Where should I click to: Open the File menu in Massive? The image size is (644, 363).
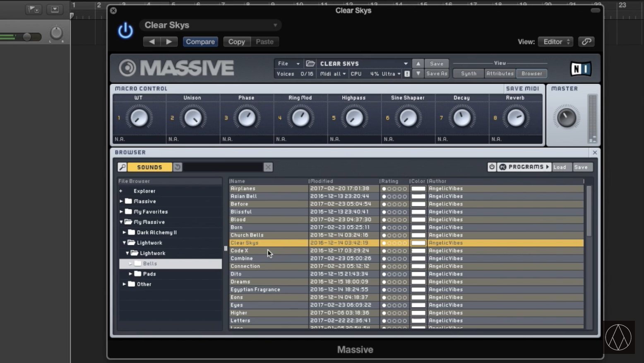[288, 63]
